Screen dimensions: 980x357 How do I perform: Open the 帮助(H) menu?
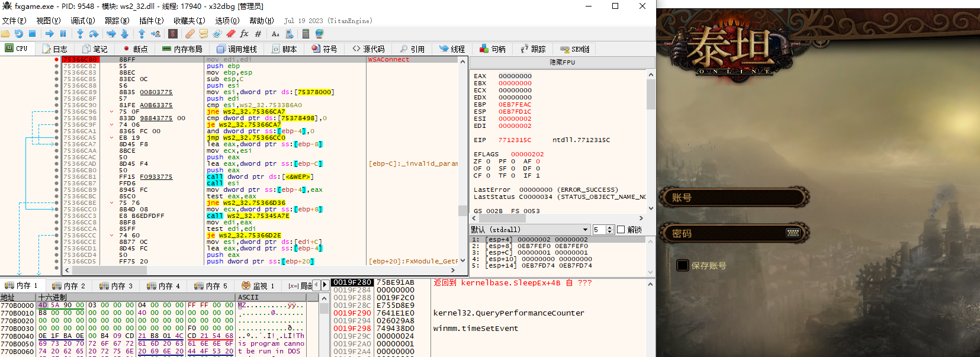click(x=262, y=21)
